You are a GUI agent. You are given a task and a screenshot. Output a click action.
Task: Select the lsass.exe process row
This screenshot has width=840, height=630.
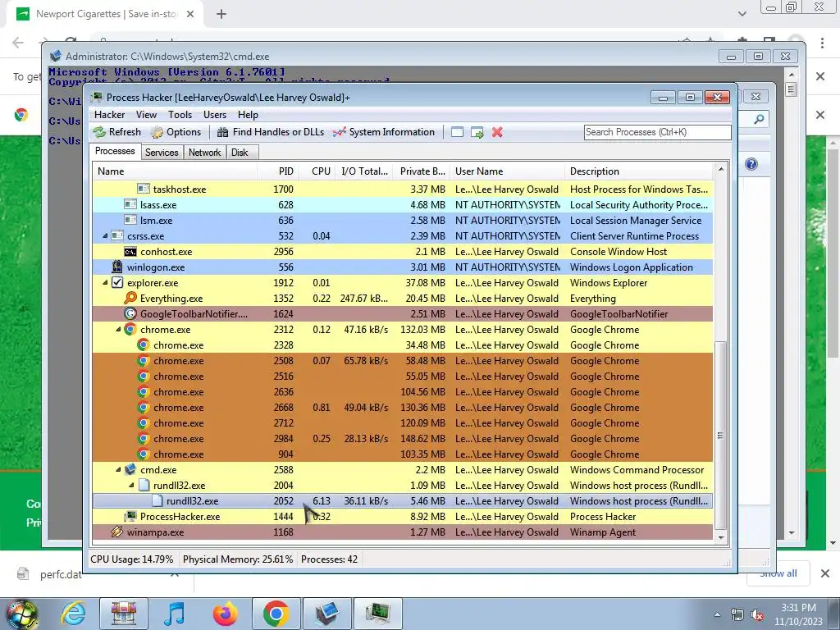(402, 204)
